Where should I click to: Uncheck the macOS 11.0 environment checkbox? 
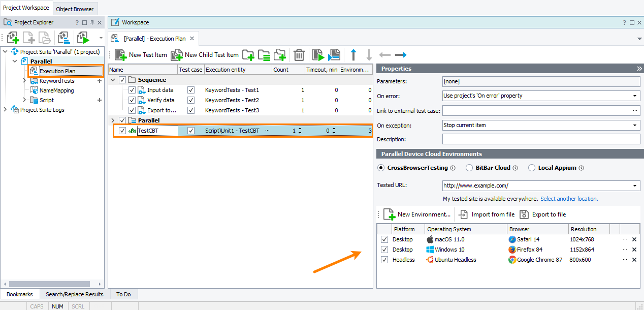(x=384, y=239)
